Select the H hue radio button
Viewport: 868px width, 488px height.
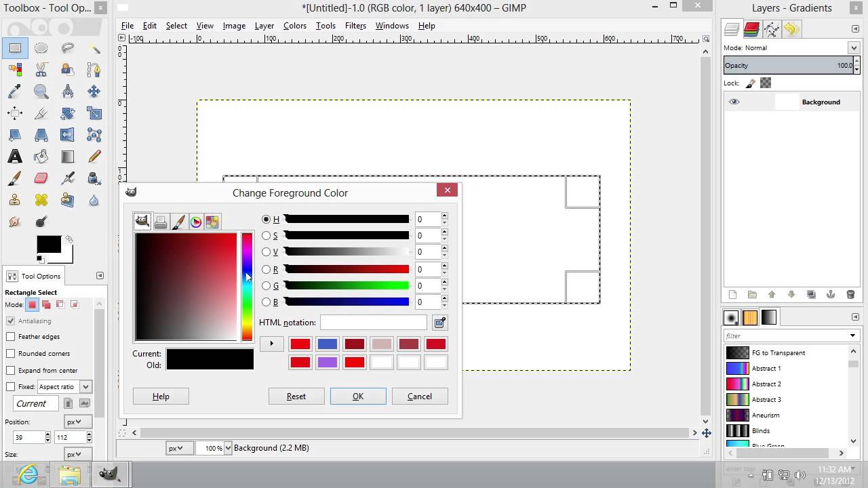267,219
